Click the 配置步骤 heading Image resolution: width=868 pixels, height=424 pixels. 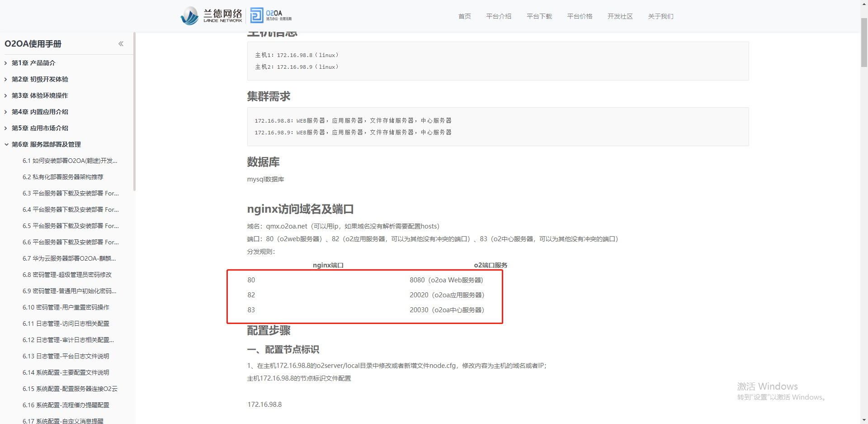click(269, 330)
